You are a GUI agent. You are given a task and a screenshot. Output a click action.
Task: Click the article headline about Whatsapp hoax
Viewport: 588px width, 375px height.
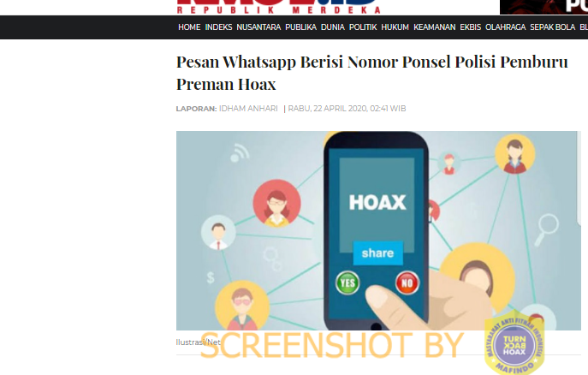(372, 73)
